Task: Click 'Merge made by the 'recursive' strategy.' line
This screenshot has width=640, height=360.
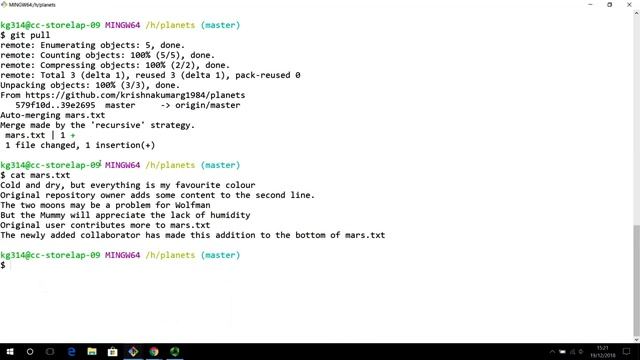Action: point(98,125)
